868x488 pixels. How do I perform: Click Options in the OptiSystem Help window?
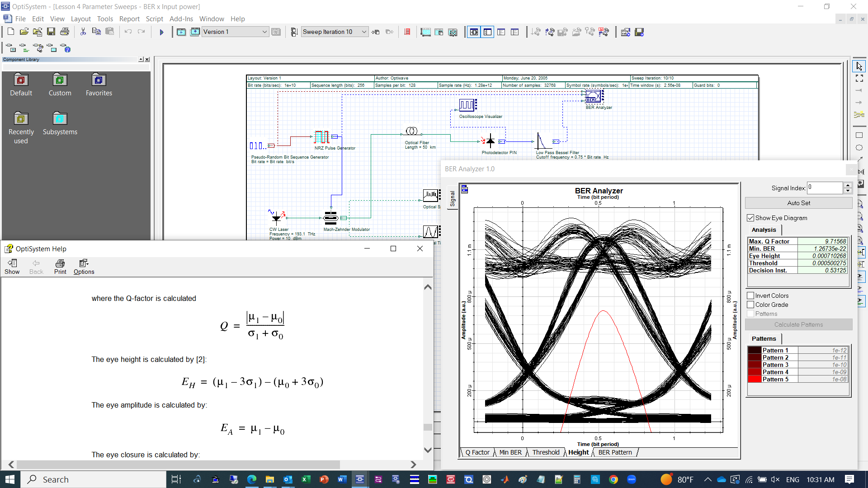point(84,267)
